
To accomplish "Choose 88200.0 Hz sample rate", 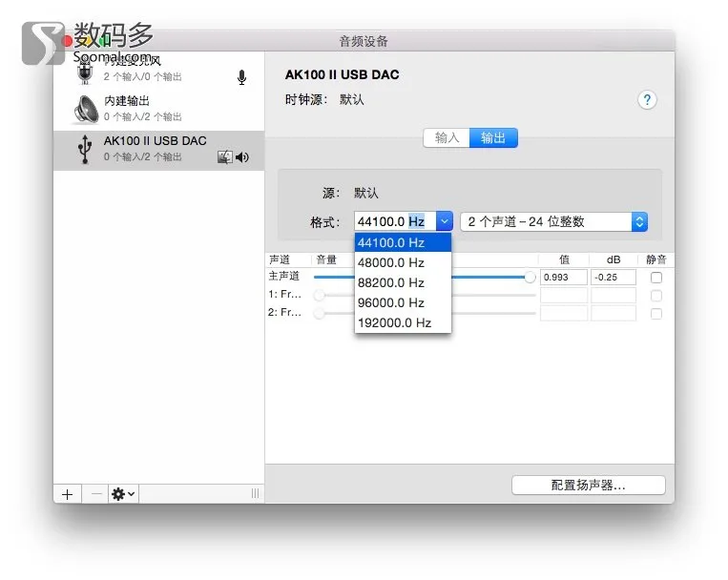I will tap(403, 282).
